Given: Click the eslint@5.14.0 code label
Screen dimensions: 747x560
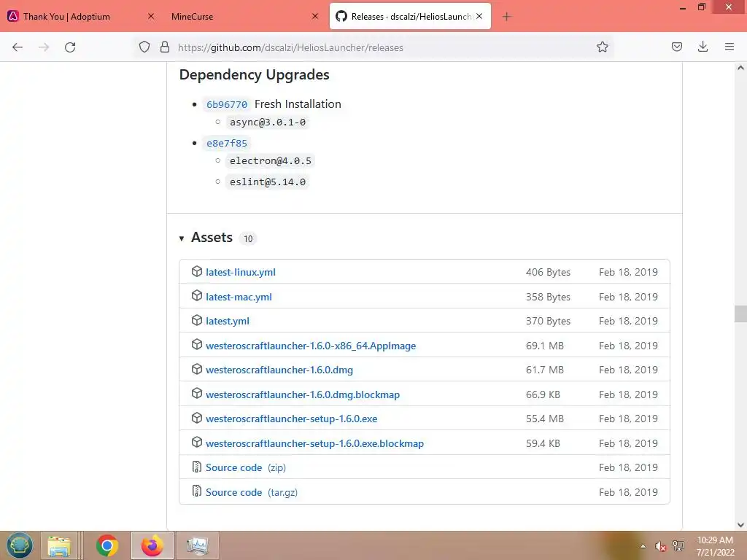Looking at the screenshot, I should pyautogui.click(x=267, y=182).
